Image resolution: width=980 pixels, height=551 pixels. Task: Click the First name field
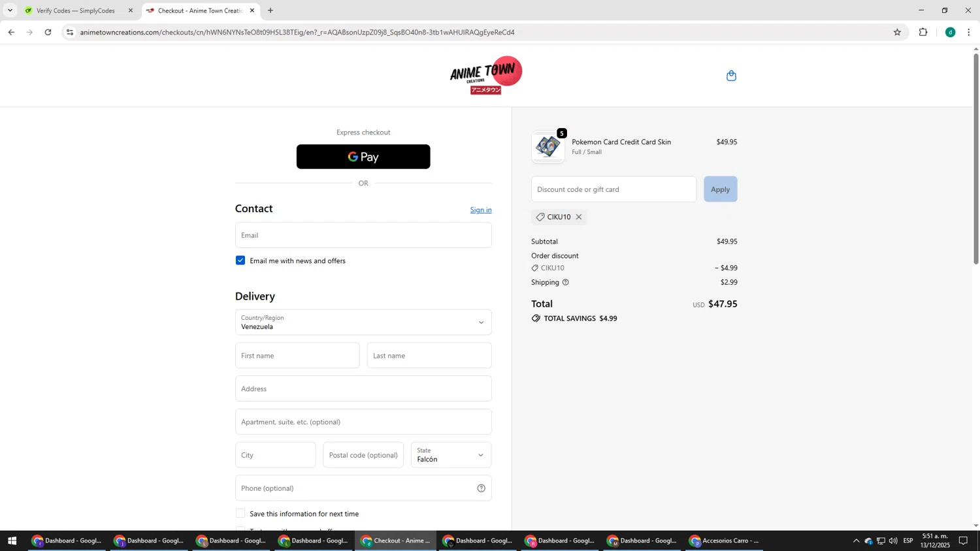297,356
